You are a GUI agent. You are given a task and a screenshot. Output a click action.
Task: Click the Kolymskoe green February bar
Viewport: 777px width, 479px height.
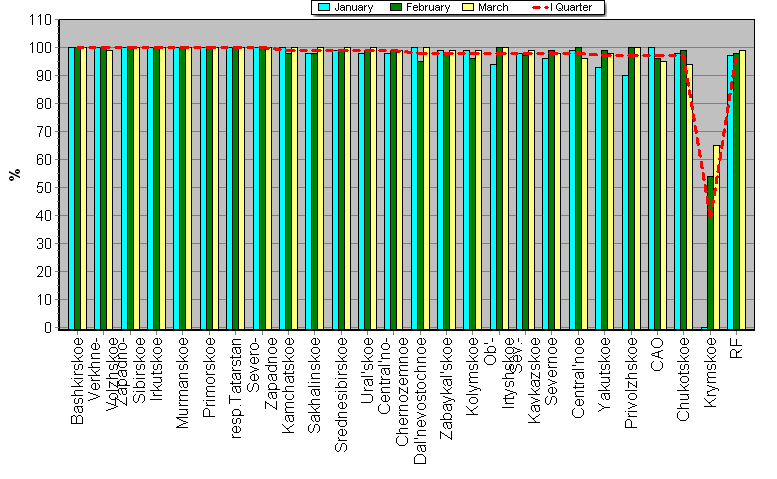473,194
